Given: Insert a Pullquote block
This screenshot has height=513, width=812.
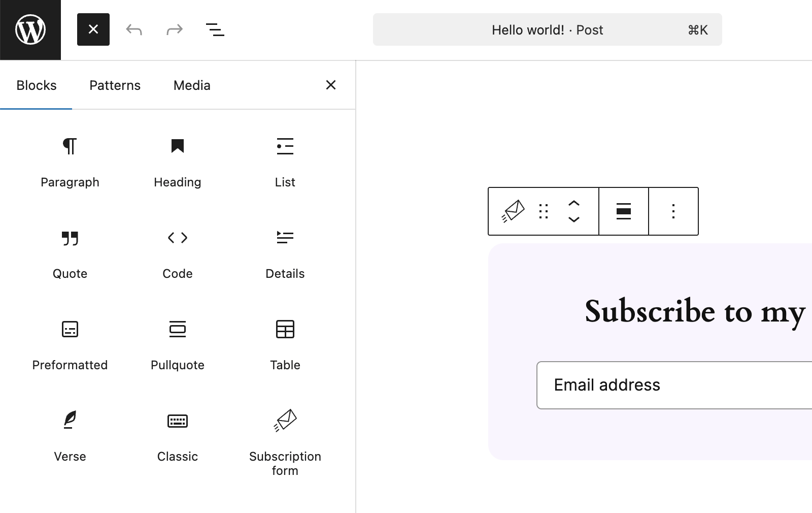Looking at the screenshot, I should click(x=178, y=345).
